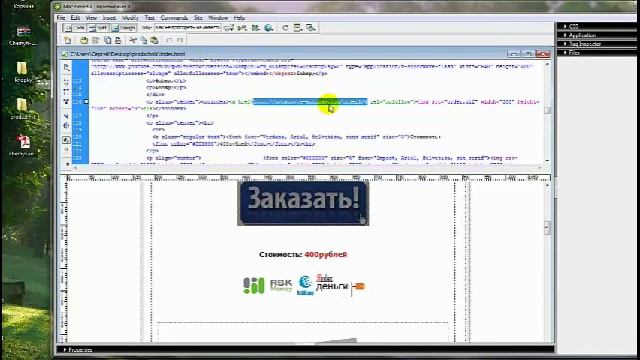Open the Text menu
Image resolution: width=640 pixels, height=360 pixels.
click(149, 18)
